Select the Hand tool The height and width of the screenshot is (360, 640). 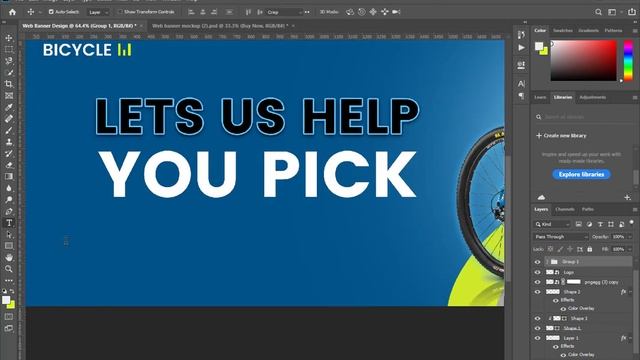click(x=9, y=258)
